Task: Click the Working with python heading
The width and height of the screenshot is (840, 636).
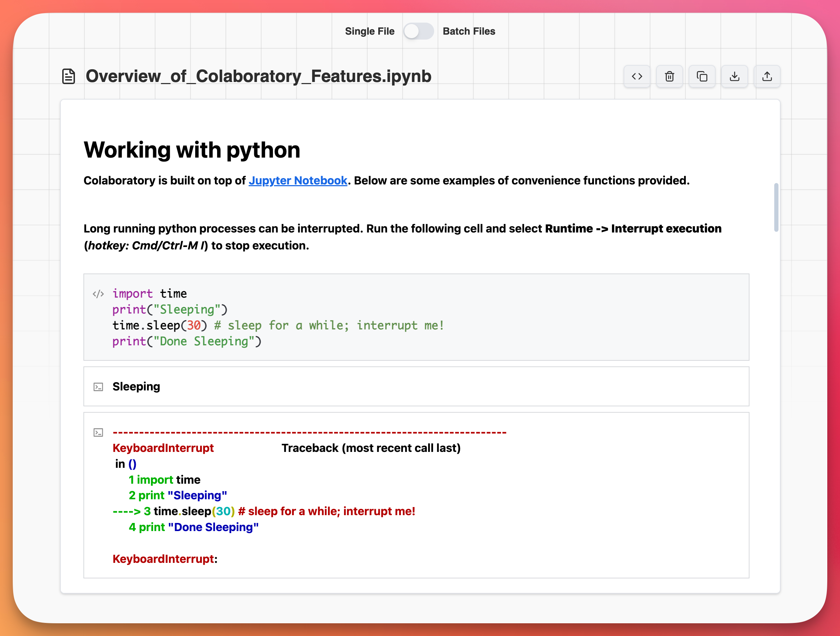Action: click(192, 150)
